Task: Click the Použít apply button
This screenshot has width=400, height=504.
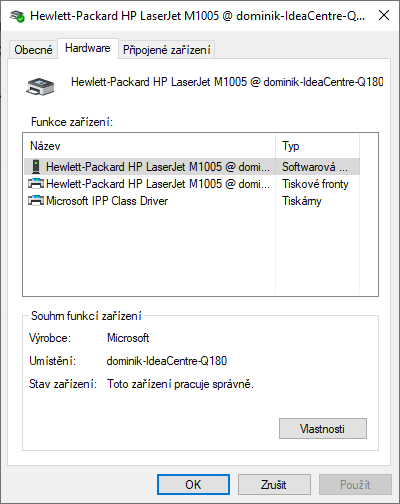Action: (355, 484)
